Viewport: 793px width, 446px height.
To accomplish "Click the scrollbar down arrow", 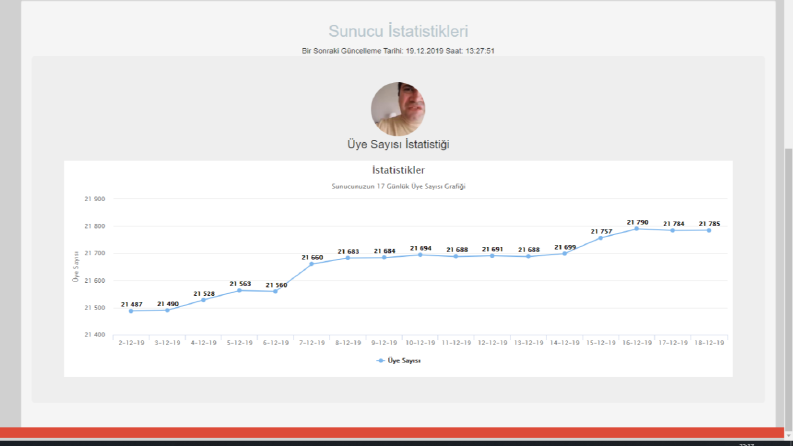I will [x=788, y=435].
